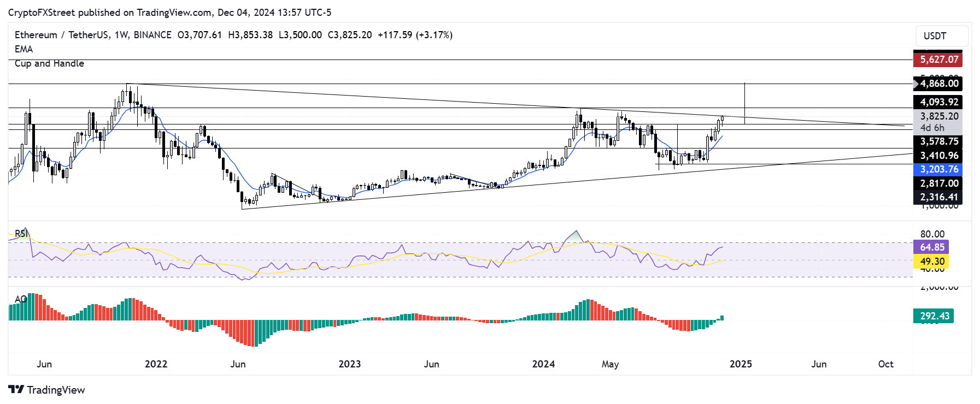Click the May time axis label
The image size is (980, 404).
610,364
